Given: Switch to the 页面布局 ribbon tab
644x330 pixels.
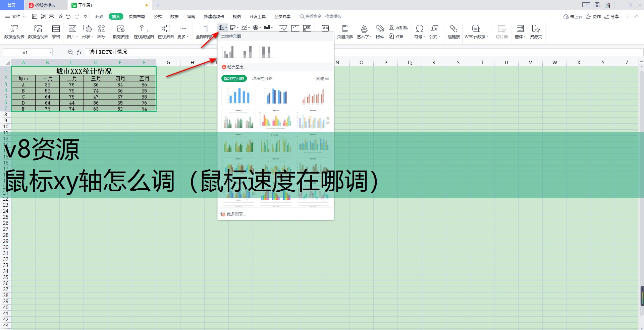Looking at the screenshot, I should (137, 16).
